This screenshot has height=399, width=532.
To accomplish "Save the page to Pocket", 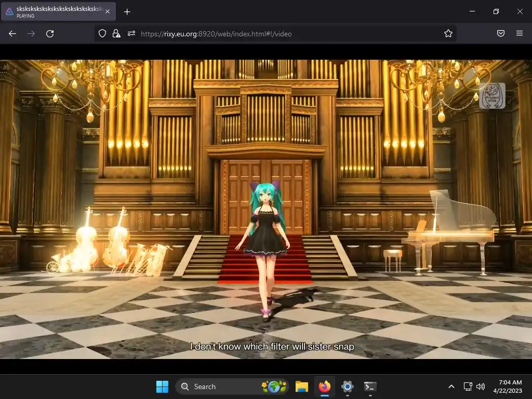I will (501, 33).
